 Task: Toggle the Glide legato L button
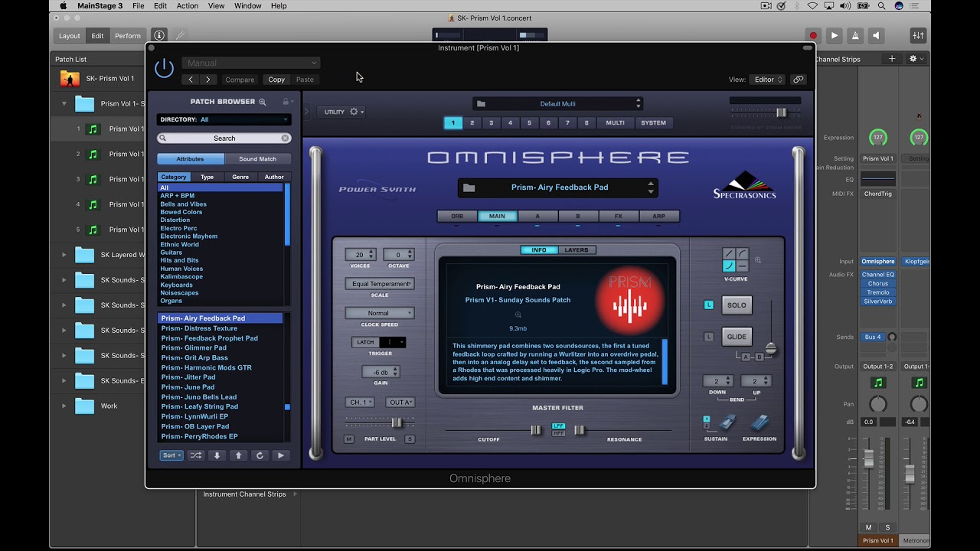point(708,337)
